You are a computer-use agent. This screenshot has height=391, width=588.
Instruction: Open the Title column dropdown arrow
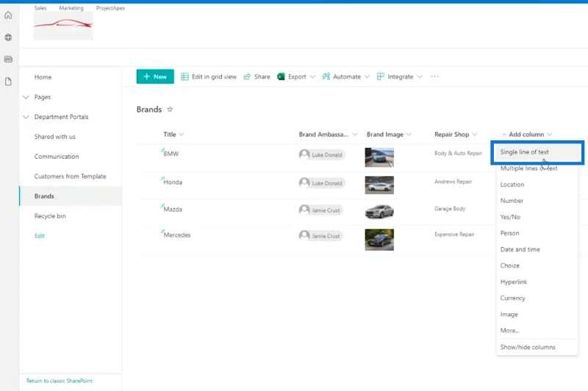coord(182,134)
